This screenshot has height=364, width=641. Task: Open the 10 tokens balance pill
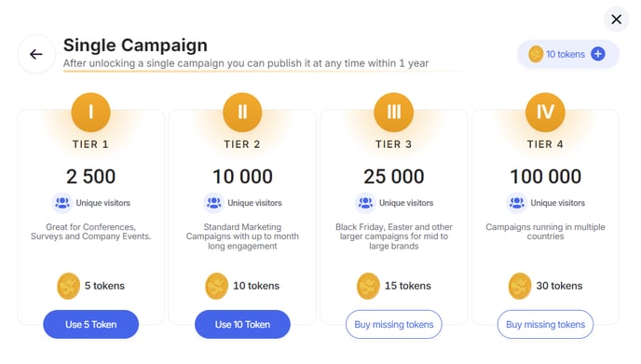click(568, 54)
